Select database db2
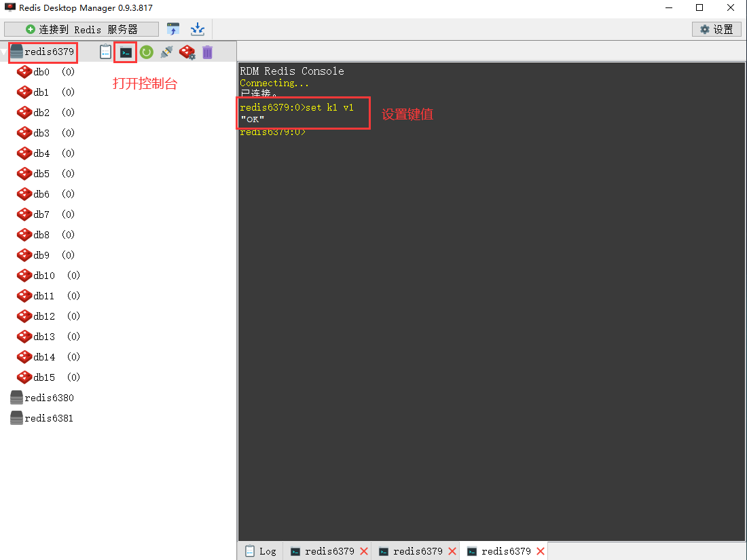 tap(41, 113)
